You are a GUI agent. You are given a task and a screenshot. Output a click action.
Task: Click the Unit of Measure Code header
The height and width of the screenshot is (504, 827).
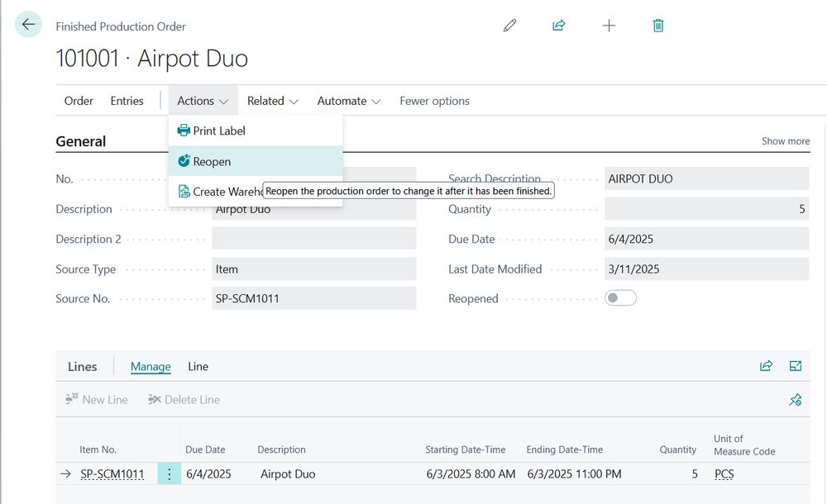click(x=744, y=445)
